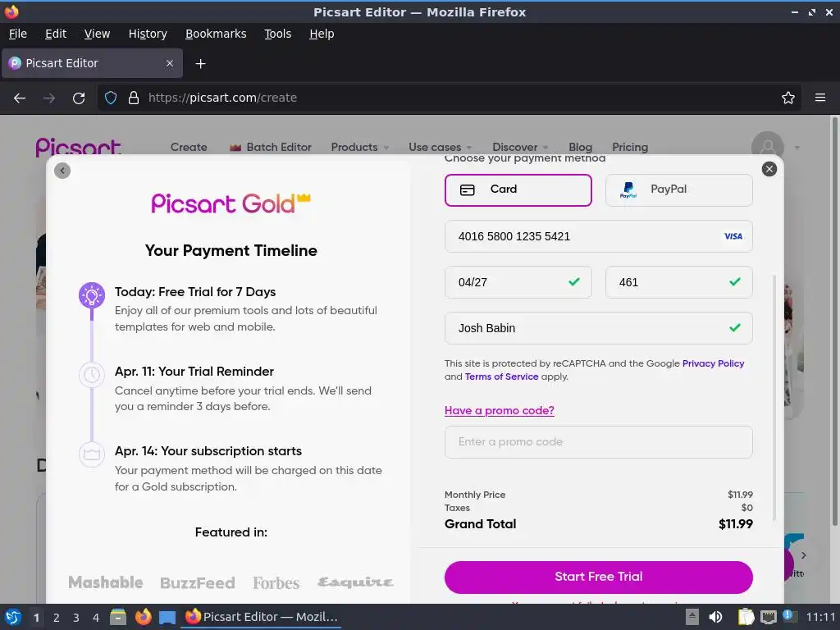
Task: Go forward one page in Firefox
Action: click(49, 98)
